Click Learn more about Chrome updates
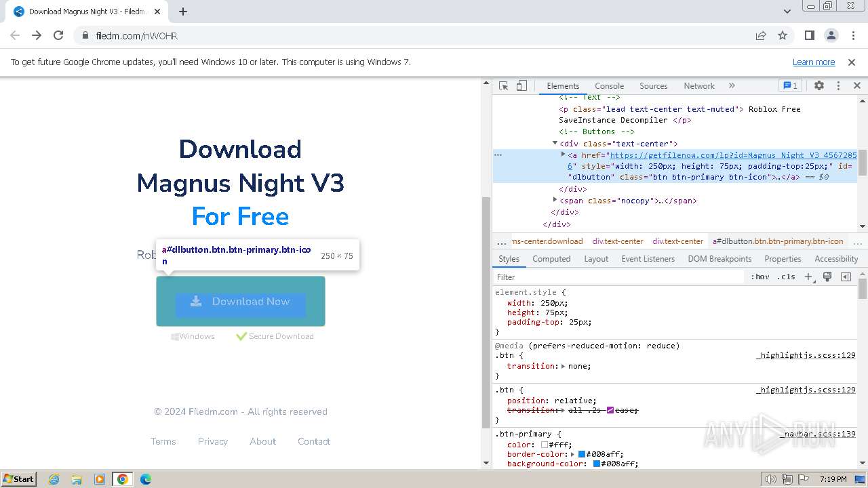The image size is (868, 488). point(814,62)
